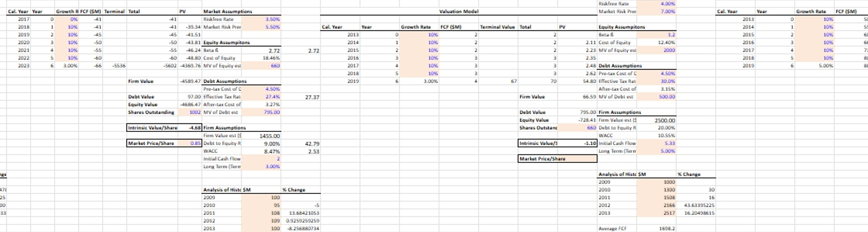Select MV of Equity est value 2000
The width and height of the screenshot is (868, 232).
pos(656,50)
